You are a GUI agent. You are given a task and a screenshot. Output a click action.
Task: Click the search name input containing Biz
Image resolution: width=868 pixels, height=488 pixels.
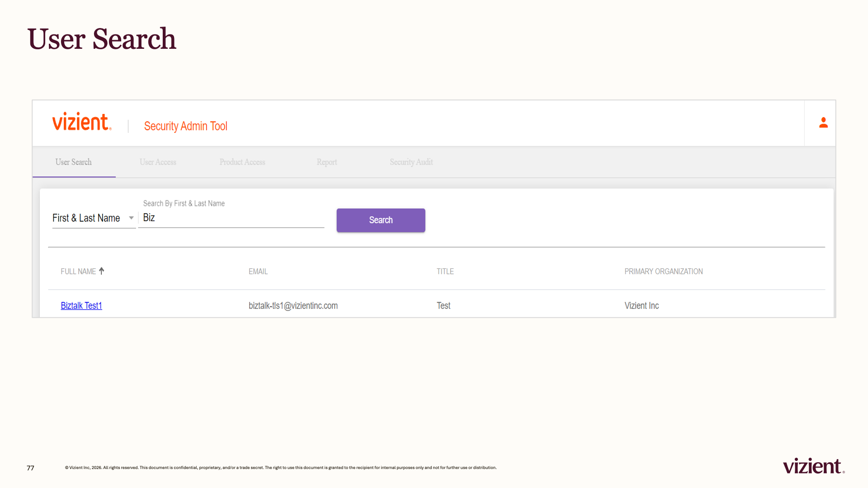231,218
